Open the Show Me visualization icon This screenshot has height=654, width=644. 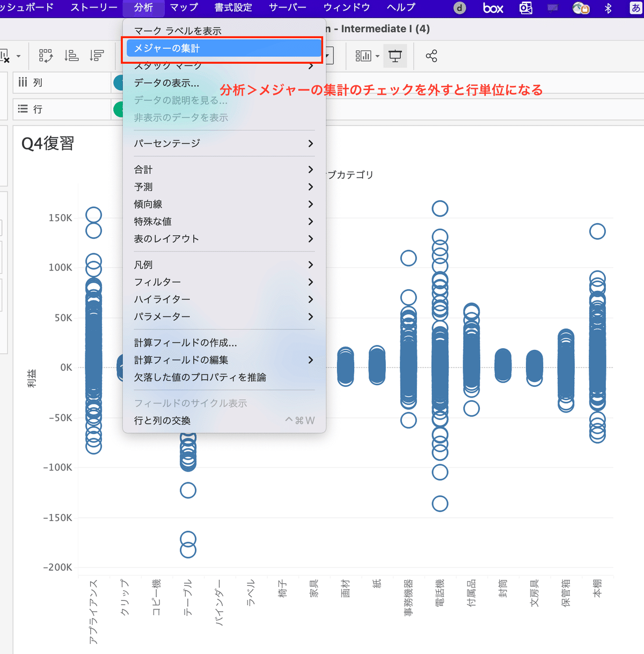pos(364,55)
